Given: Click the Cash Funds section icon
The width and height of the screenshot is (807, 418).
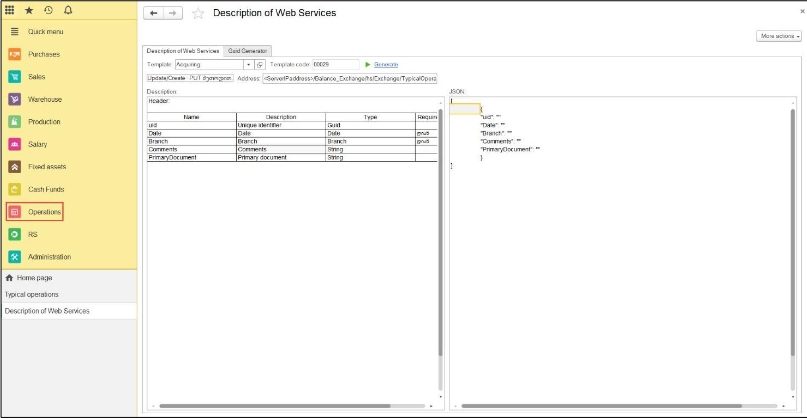Looking at the screenshot, I should (15, 189).
